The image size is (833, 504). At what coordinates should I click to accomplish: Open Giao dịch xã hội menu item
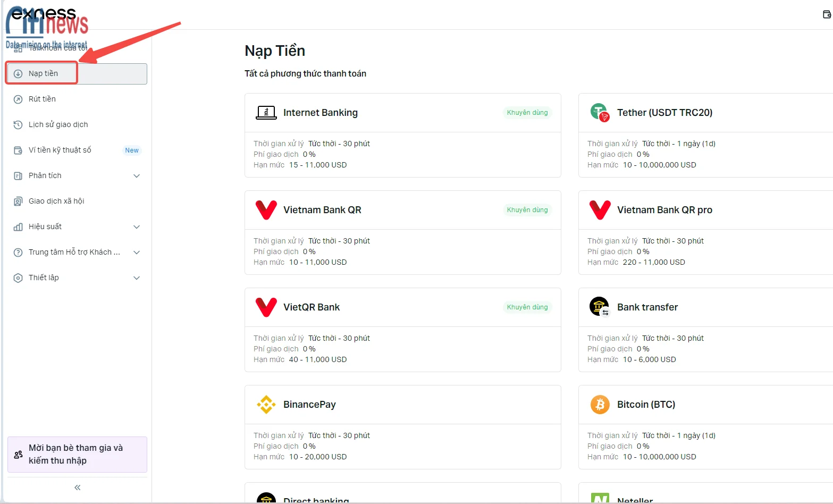pos(77,201)
